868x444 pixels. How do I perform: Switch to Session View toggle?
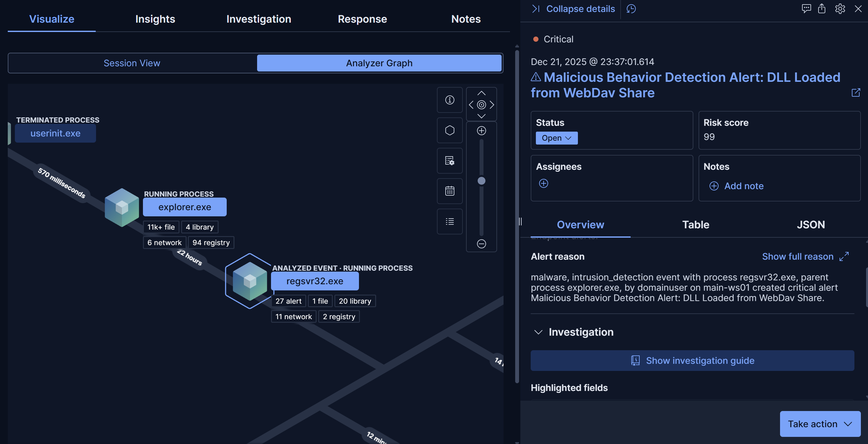[x=132, y=63]
